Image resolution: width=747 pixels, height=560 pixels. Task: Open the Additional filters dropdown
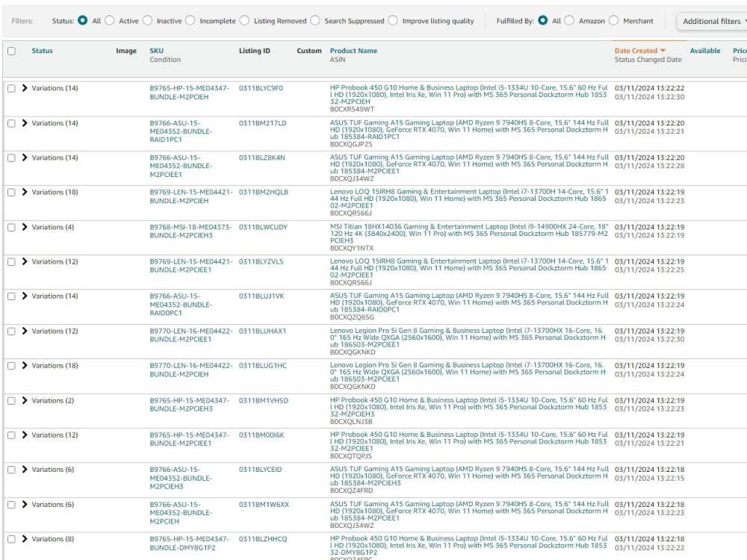click(712, 21)
